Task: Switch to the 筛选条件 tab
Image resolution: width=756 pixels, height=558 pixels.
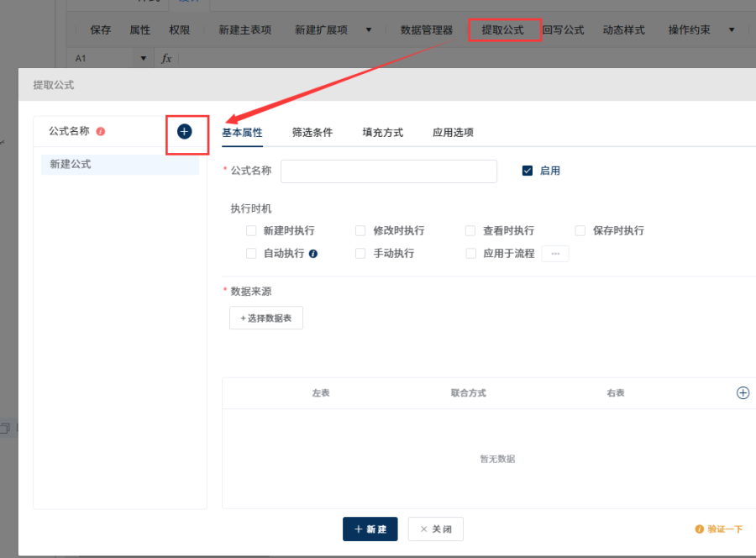Action: coord(312,132)
